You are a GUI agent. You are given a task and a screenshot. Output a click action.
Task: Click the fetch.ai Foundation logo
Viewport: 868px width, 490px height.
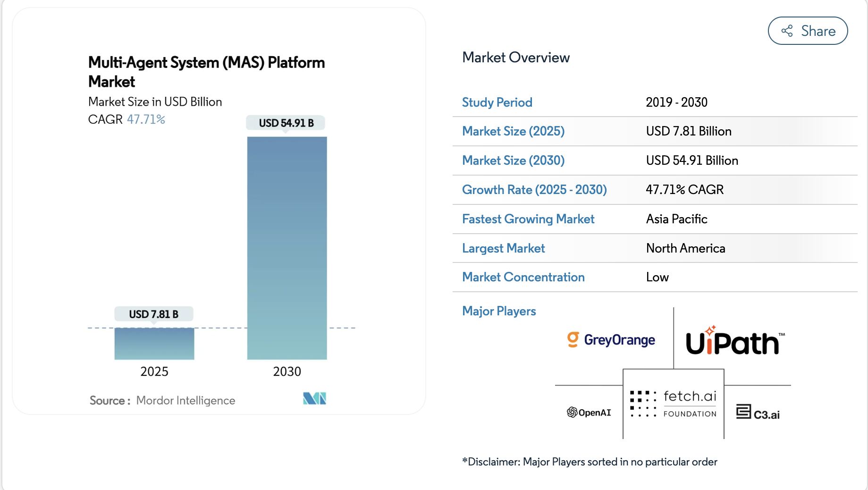(x=673, y=404)
